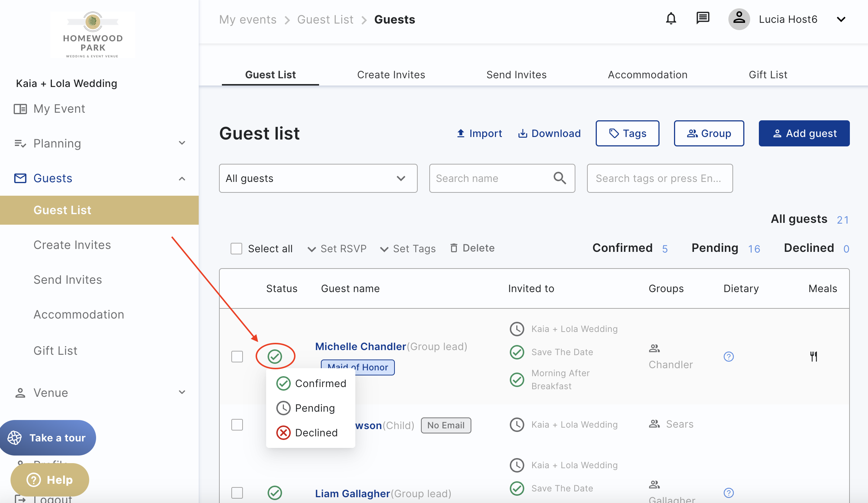Click the Download link
This screenshot has height=503, width=868.
pos(549,133)
